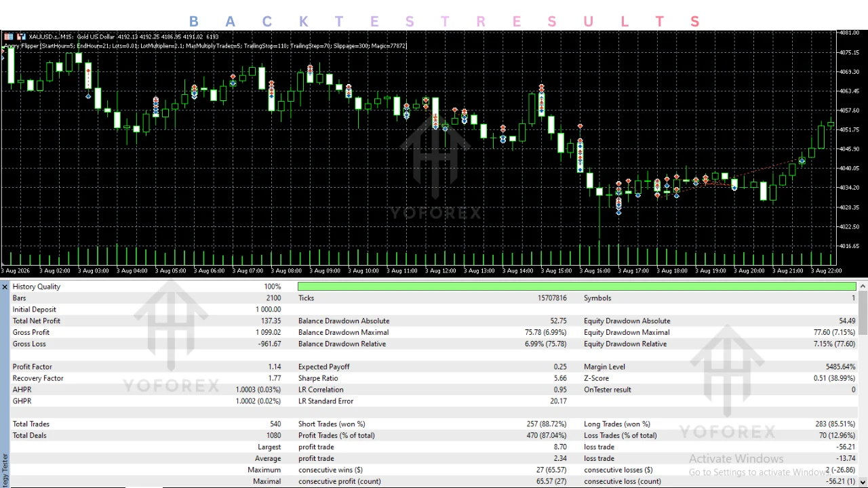Image resolution: width=868 pixels, height=488 pixels.
Task: Select the Z-Score label
Action: (596, 379)
